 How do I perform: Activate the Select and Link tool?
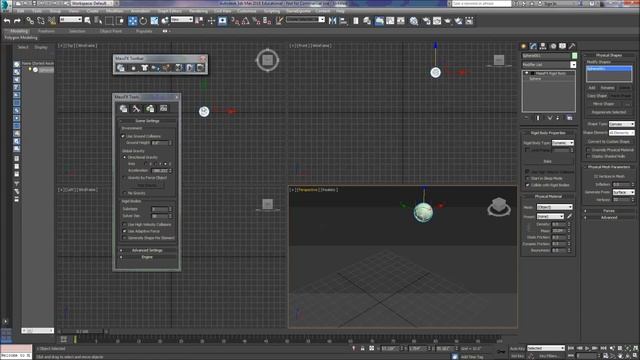(30, 20)
